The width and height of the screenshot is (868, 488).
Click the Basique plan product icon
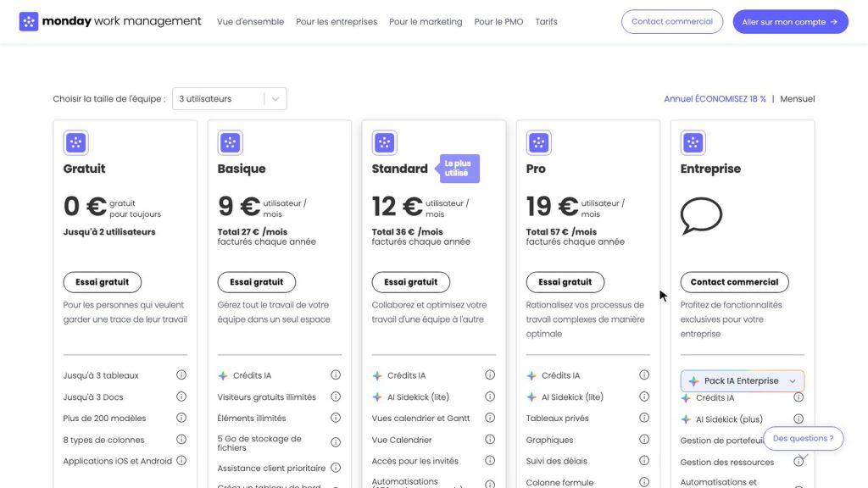(231, 142)
